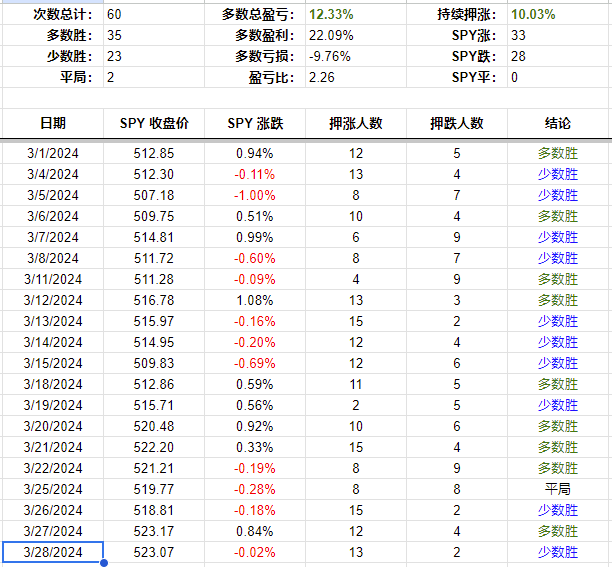The height and width of the screenshot is (567, 612).
Task: Select closing price 523.07
Action: pyautogui.click(x=154, y=552)
